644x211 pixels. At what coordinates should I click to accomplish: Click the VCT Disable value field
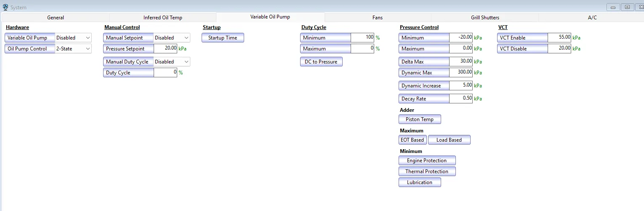click(560, 49)
